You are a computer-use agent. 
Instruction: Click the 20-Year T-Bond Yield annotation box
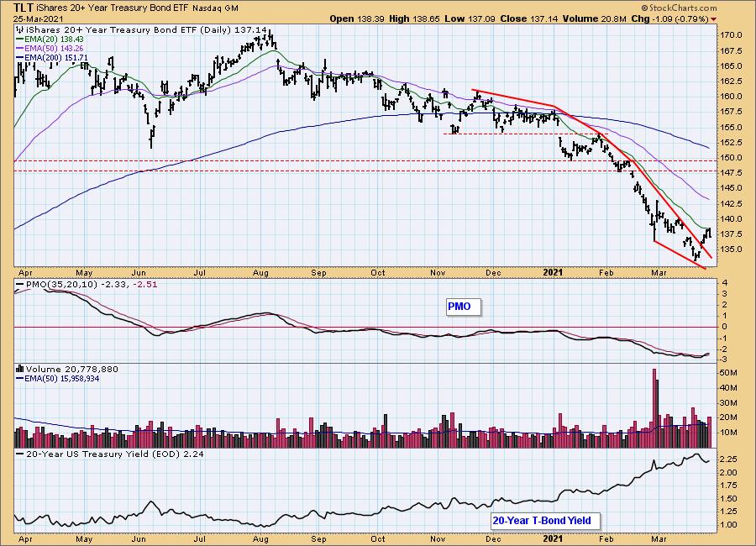[x=545, y=521]
